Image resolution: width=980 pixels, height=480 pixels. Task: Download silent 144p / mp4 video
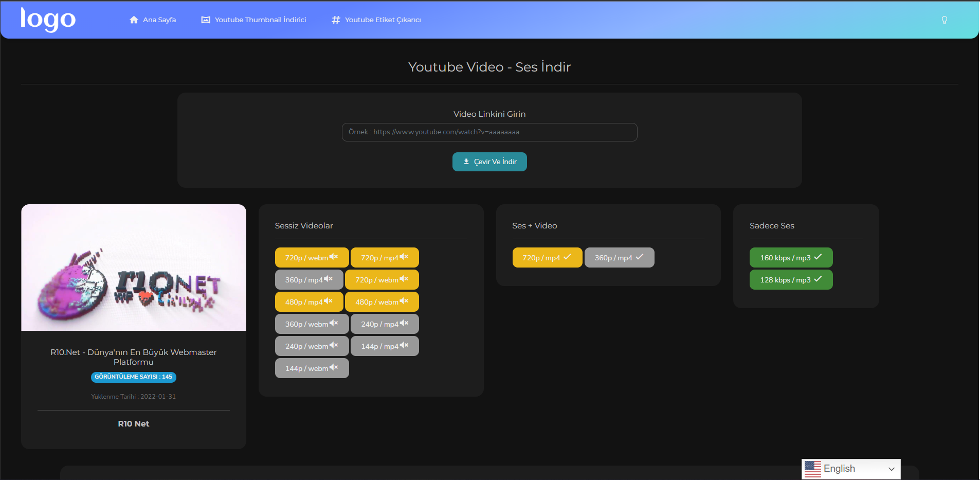[385, 346]
